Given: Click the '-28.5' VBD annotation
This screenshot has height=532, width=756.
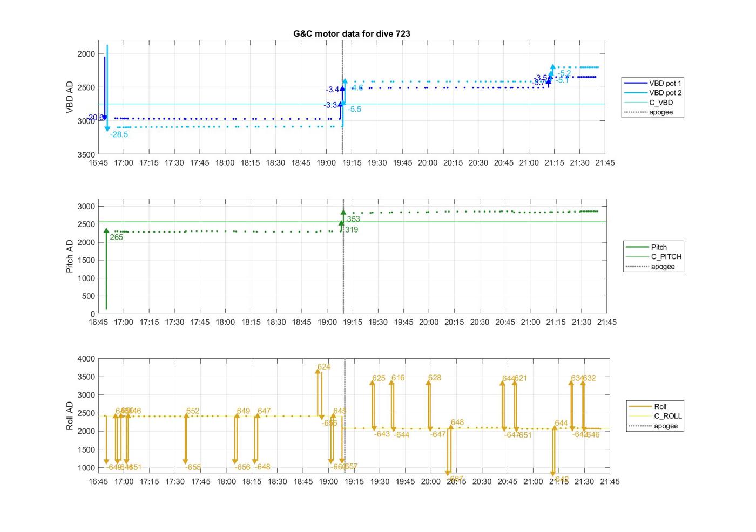Looking at the screenshot, I should 119,135.
